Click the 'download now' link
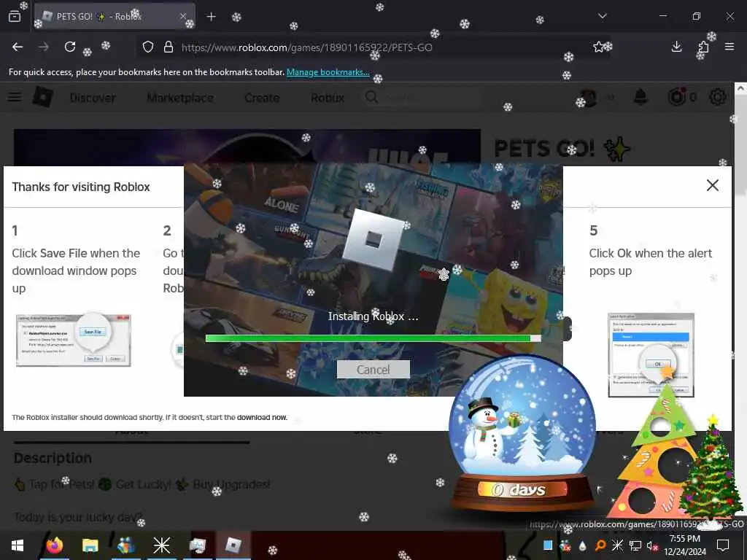Viewport: 747px width, 560px height. tap(262, 418)
